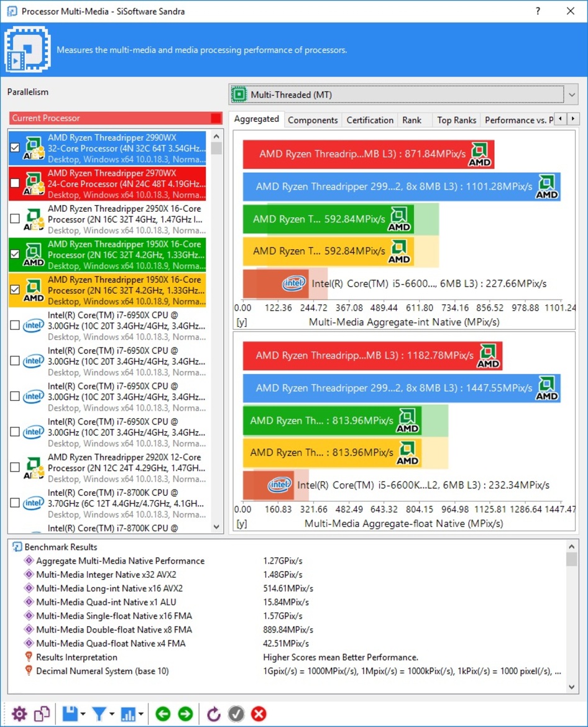This screenshot has height=727, width=588.
Task: Click results pane scroll down arrow
Action: click(x=571, y=687)
